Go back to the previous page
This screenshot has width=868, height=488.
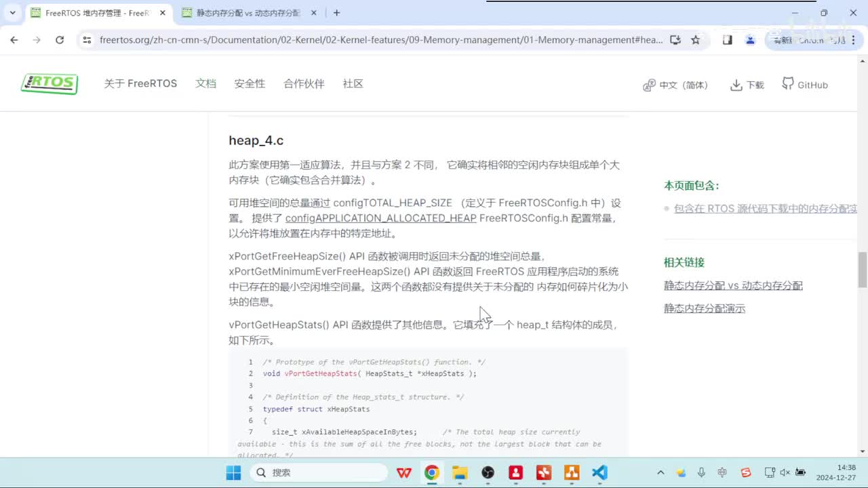[14, 40]
